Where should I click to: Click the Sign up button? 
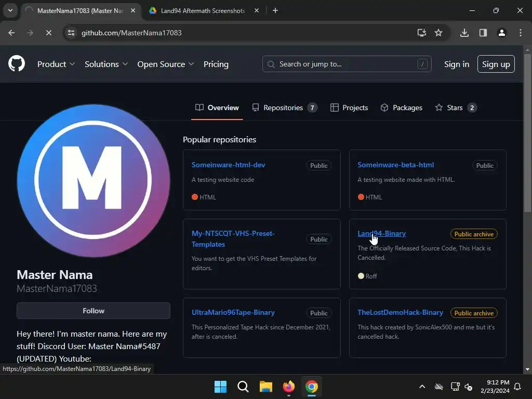496,64
